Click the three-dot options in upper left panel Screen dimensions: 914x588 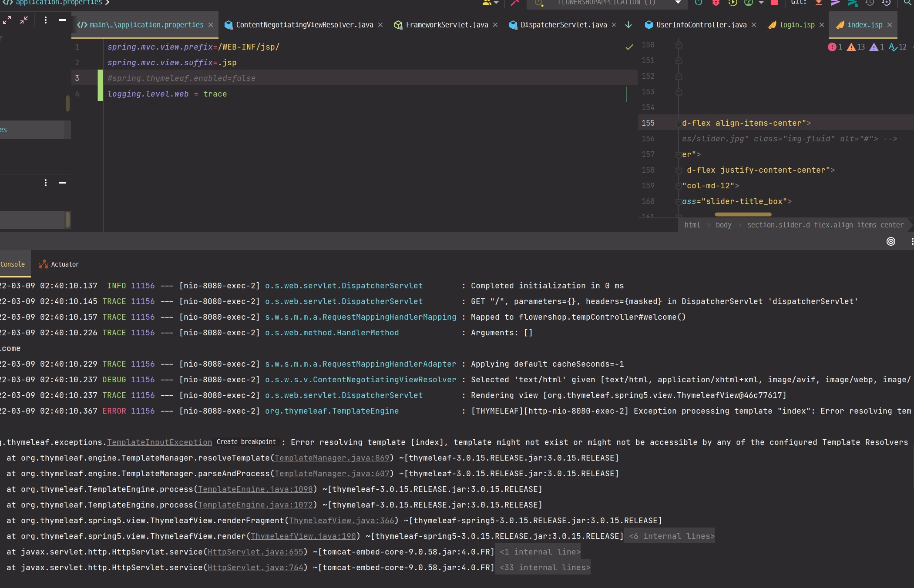tap(46, 20)
